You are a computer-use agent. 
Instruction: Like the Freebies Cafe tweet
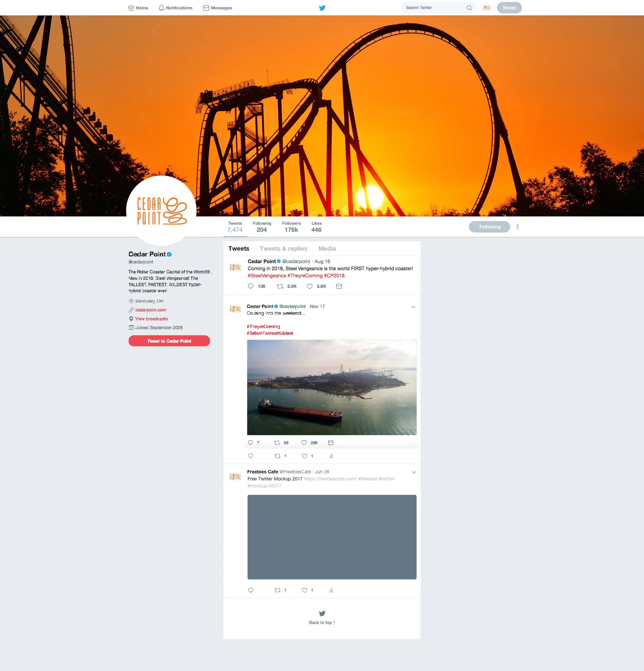(x=304, y=590)
